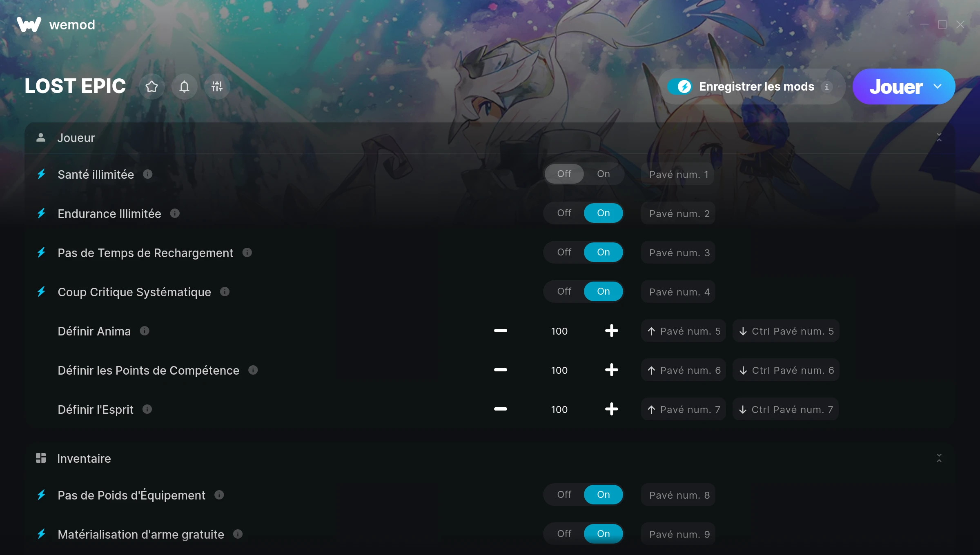Click info icon beside Coup Critique Systématique
The height and width of the screenshot is (555, 980).
click(x=225, y=292)
